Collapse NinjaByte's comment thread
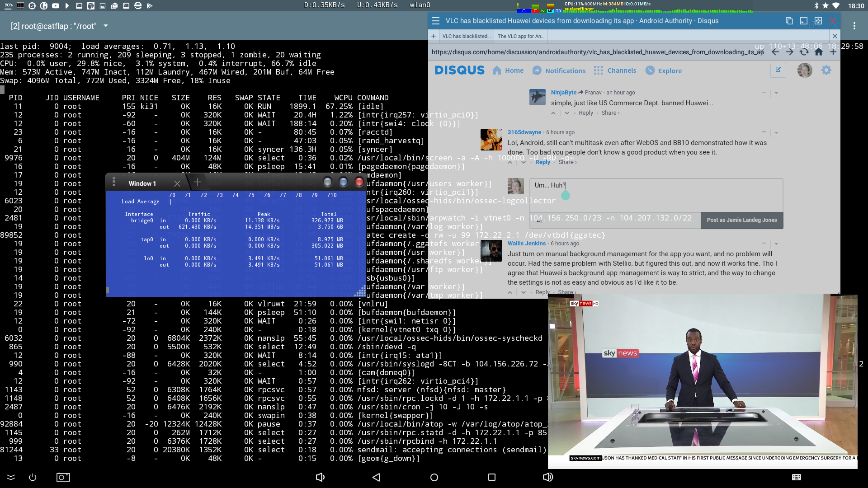 764,92
